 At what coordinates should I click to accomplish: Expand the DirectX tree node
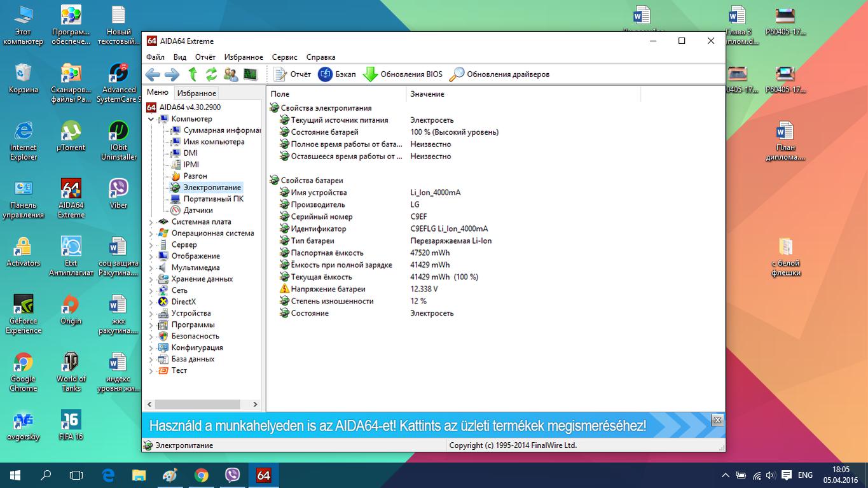[151, 302]
